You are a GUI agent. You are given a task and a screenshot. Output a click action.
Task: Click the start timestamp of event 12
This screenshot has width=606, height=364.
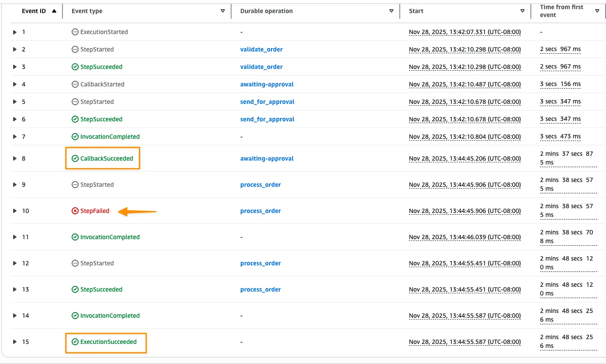pyautogui.click(x=464, y=263)
